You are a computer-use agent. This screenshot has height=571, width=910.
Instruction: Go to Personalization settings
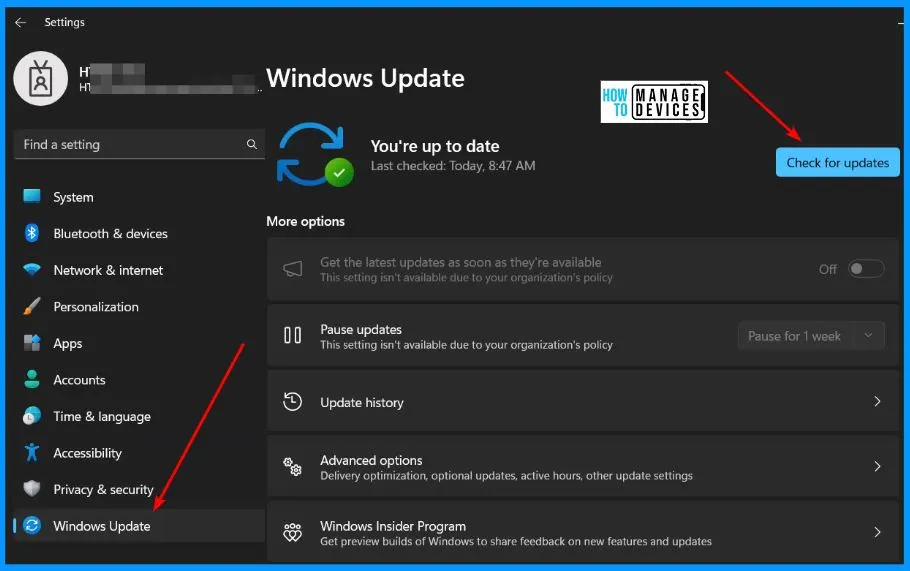(x=139, y=306)
